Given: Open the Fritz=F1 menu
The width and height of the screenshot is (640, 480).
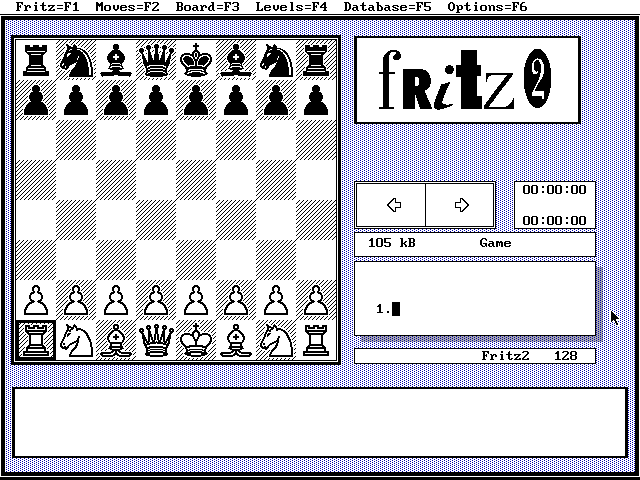Looking at the screenshot, I should 48,7.
